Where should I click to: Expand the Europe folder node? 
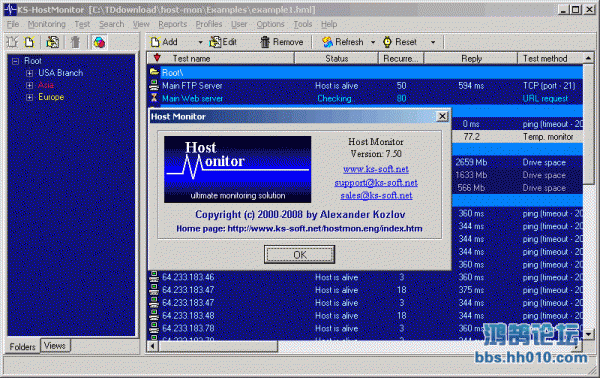pyautogui.click(x=29, y=97)
